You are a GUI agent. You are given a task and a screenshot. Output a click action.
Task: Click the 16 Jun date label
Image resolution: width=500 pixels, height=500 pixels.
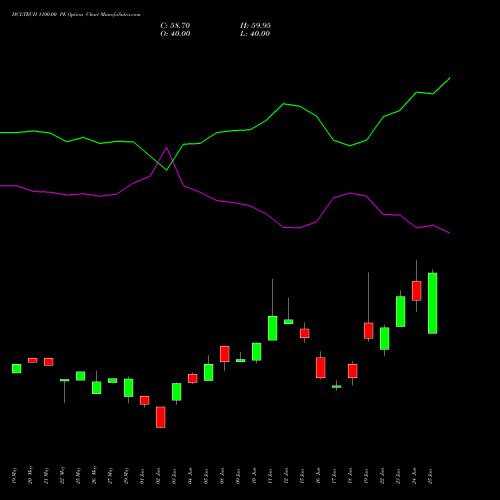click(x=318, y=476)
